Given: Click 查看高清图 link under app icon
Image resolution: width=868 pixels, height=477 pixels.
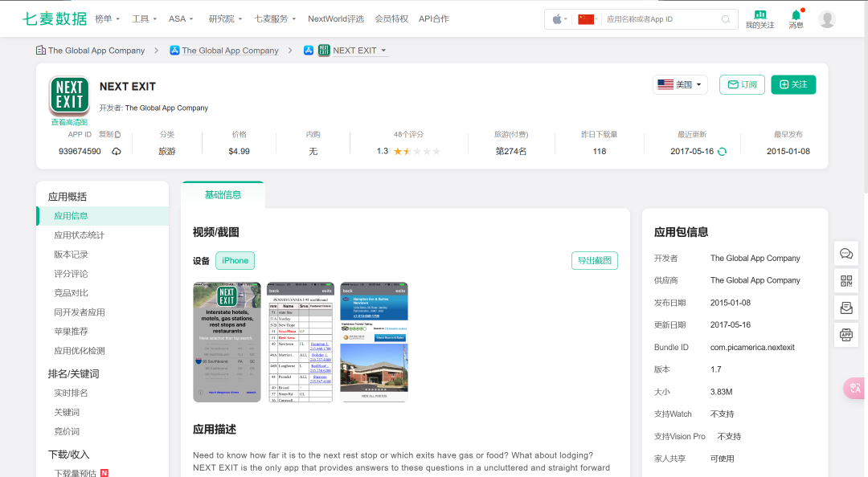Looking at the screenshot, I should (69, 122).
